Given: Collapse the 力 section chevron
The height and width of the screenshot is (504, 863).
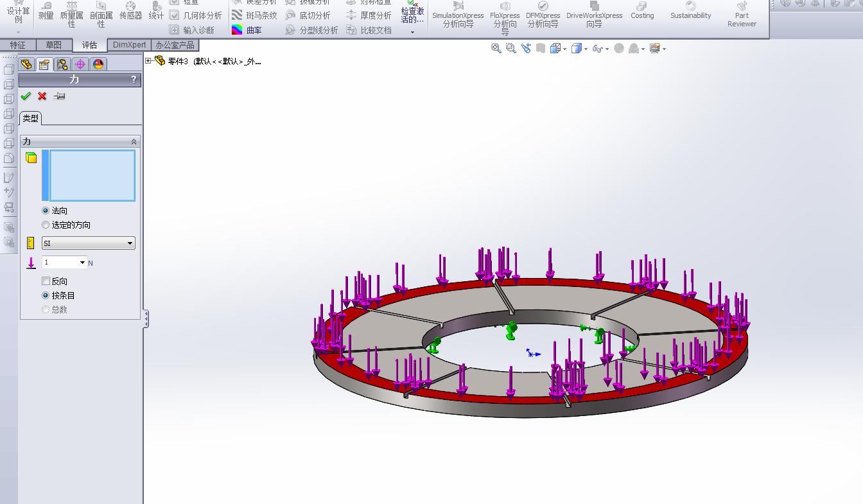Looking at the screenshot, I should pos(134,141).
